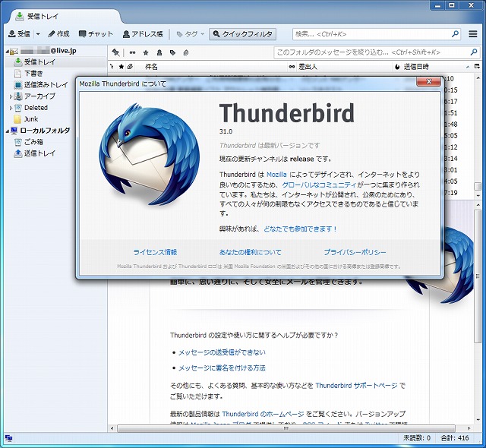Toggle the tags quick filter icon
Viewport: 486px width, 448px height.
tap(172, 52)
